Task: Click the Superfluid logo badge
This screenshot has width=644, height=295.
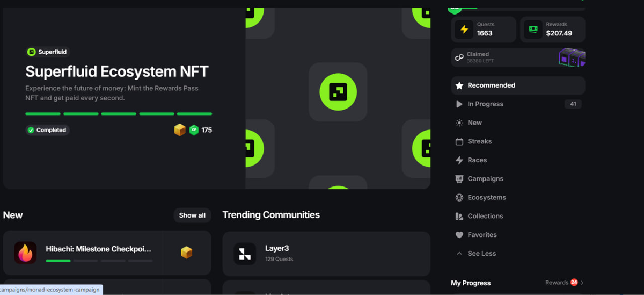Action: coord(48,52)
